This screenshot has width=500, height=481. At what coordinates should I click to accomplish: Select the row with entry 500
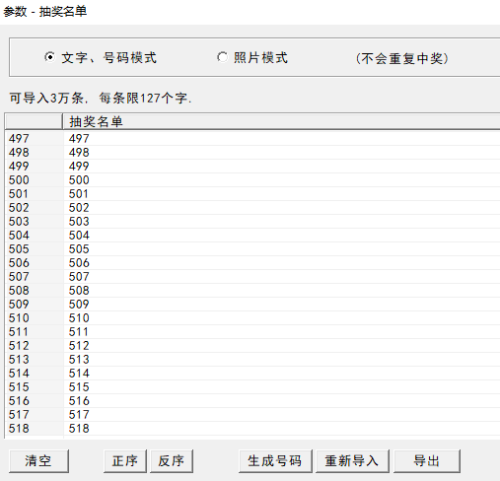click(x=252, y=180)
